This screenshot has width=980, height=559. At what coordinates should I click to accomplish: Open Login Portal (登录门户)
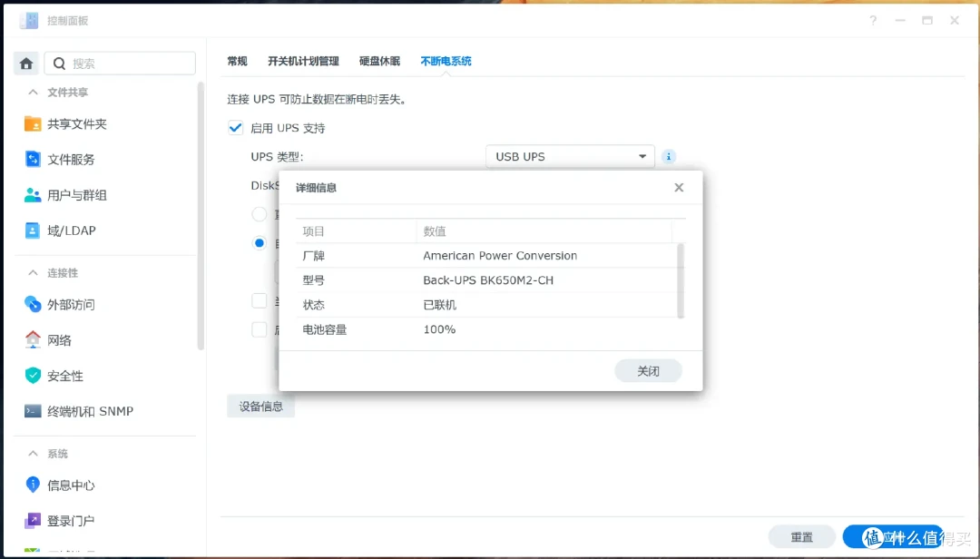[60, 520]
